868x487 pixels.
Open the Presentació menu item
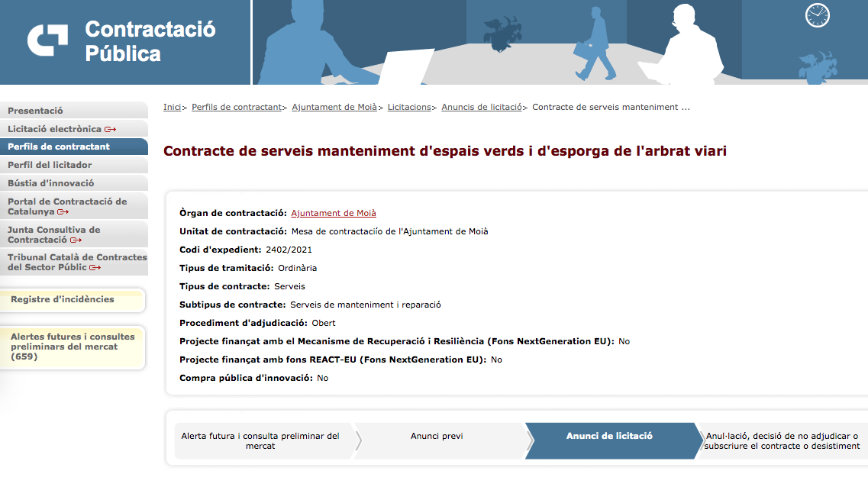pos(35,111)
